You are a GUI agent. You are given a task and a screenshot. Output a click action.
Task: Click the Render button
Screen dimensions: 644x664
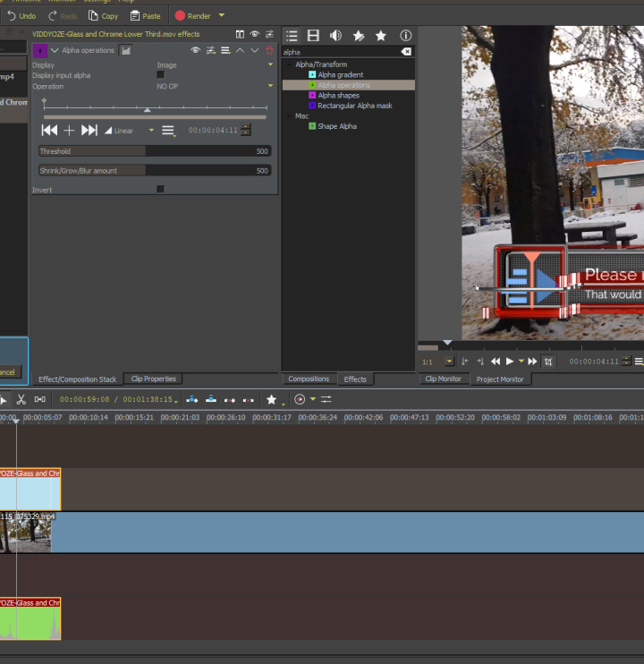click(193, 16)
